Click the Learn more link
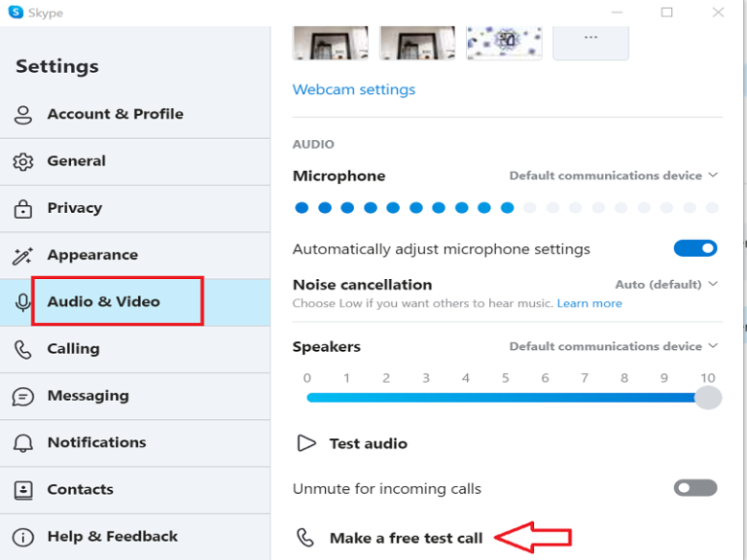Screen dimensions: 747x560 pos(589,303)
